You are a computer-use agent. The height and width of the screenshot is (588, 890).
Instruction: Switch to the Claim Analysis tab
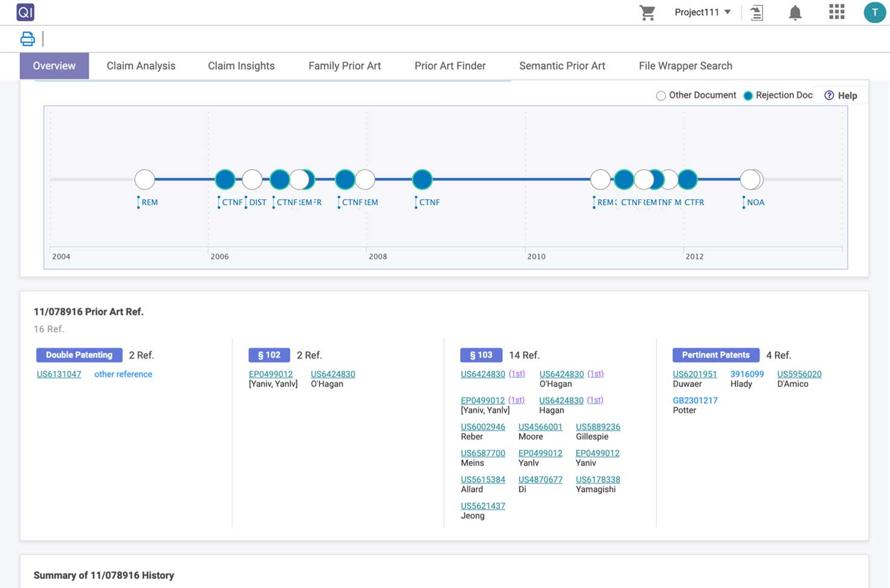point(141,66)
